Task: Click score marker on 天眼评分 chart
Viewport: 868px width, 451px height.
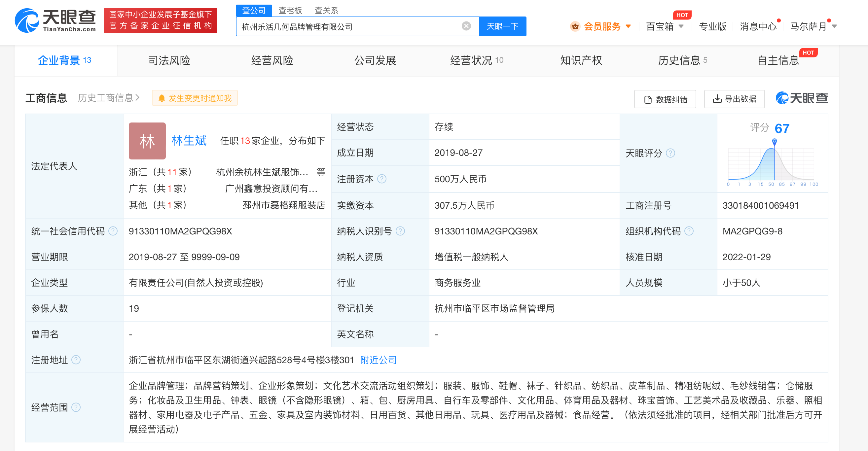Action: click(774, 141)
